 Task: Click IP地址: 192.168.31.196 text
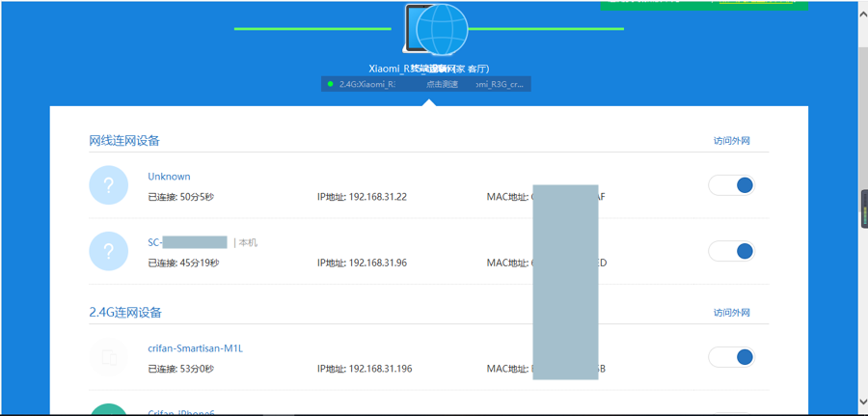(365, 369)
